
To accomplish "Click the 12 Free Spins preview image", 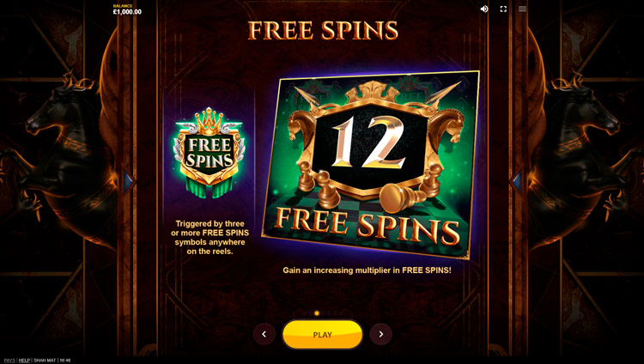I will pyautogui.click(x=370, y=165).
